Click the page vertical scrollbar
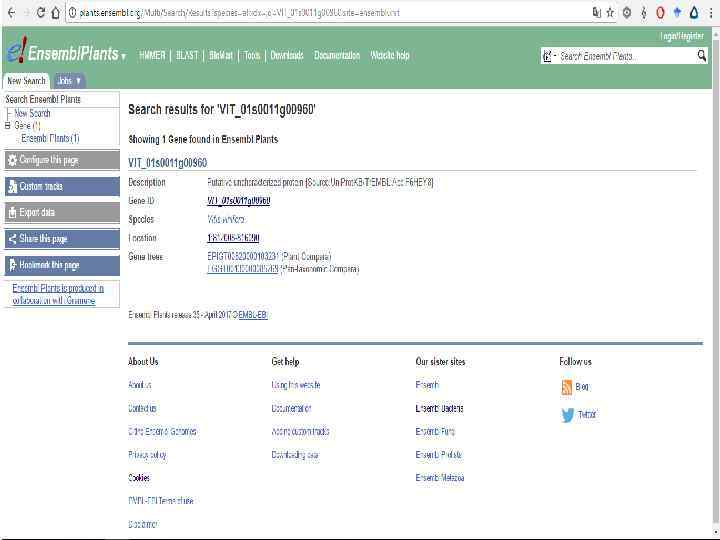Screen dimensions: 720x540 click(x=716, y=283)
